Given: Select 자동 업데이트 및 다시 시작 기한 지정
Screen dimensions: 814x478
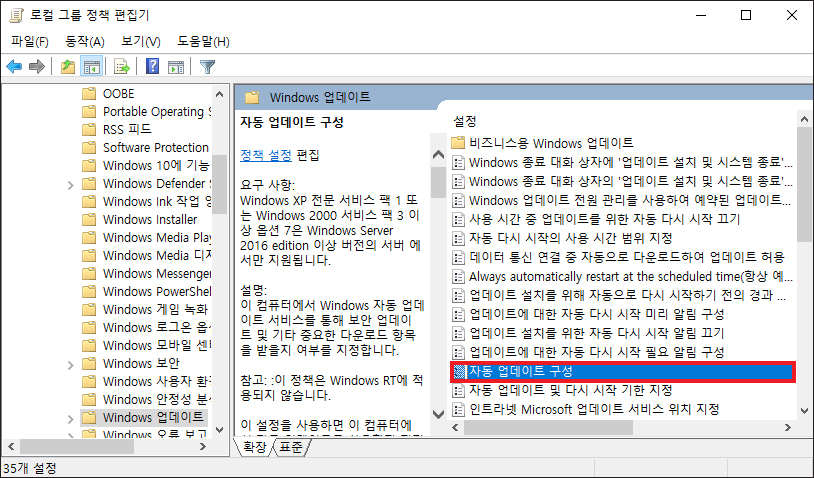Looking at the screenshot, I should coord(571,390).
